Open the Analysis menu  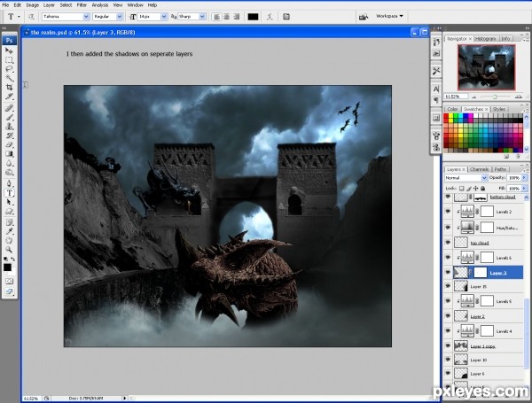pyautogui.click(x=99, y=5)
